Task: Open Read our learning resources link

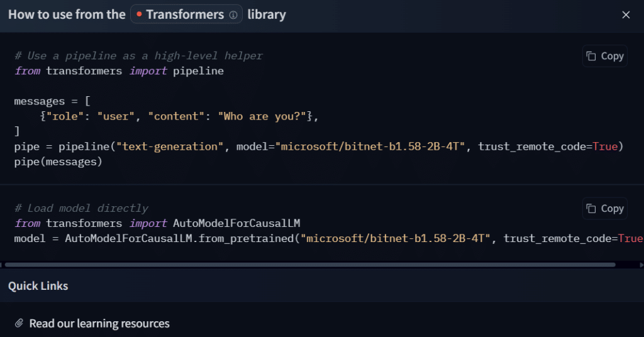Action: tap(99, 324)
